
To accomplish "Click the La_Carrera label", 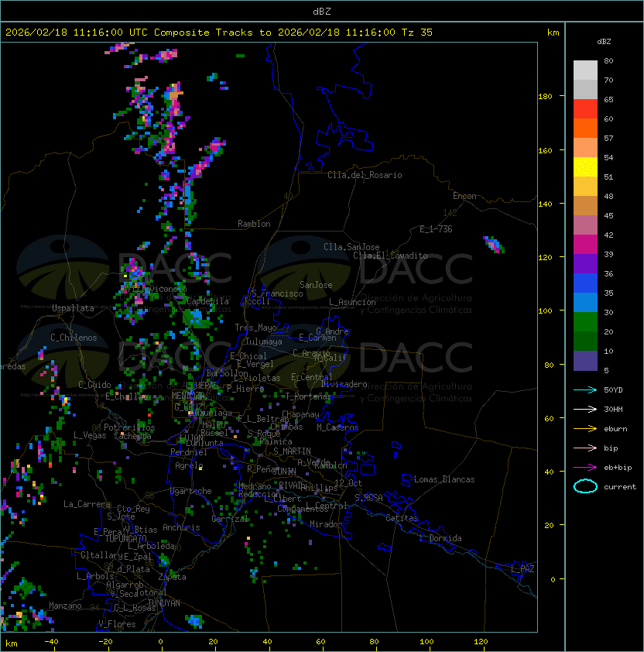I will [x=87, y=504].
